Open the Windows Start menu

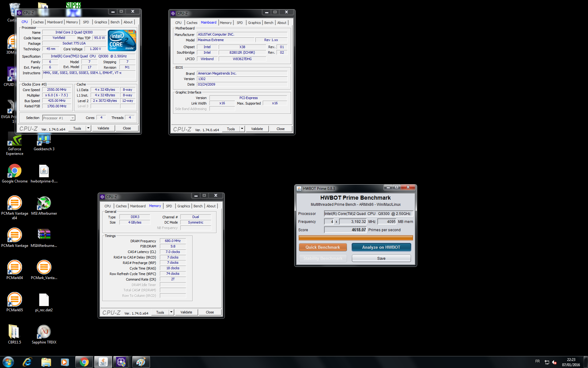(x=8, y=362)
